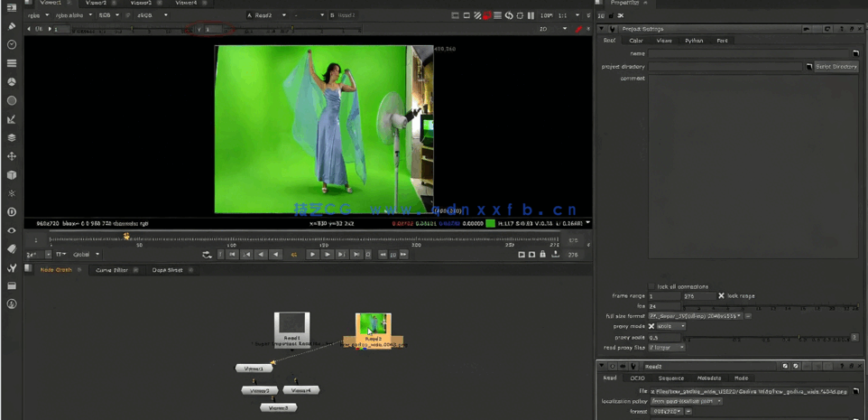
Task: Toggle the proxy mode checkbox
Action: 651,326
